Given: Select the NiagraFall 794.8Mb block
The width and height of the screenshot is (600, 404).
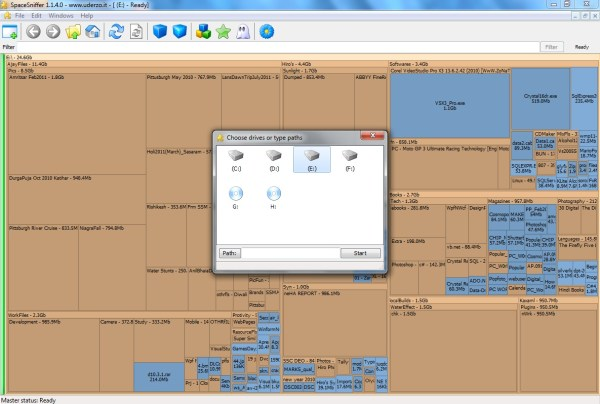Looking at the screenshot, I should (112, 267).
